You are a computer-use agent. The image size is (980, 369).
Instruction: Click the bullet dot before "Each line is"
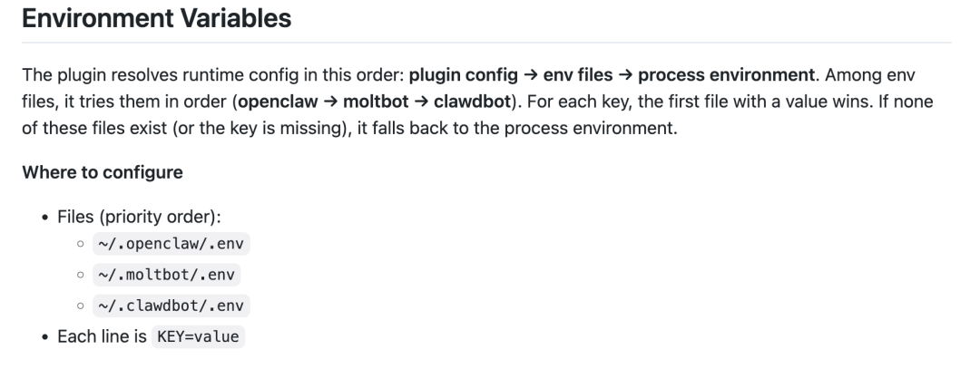pyautogui.click(x=44, y=336)
